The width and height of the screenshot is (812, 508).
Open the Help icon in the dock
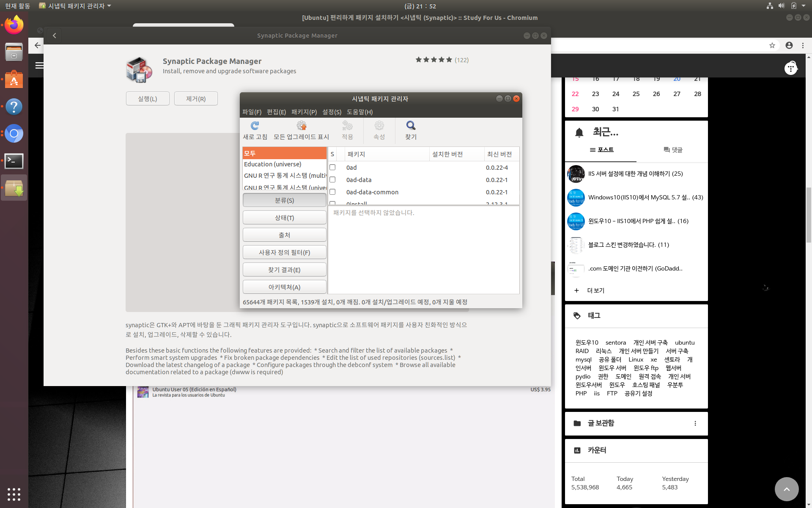click(14, 107)
